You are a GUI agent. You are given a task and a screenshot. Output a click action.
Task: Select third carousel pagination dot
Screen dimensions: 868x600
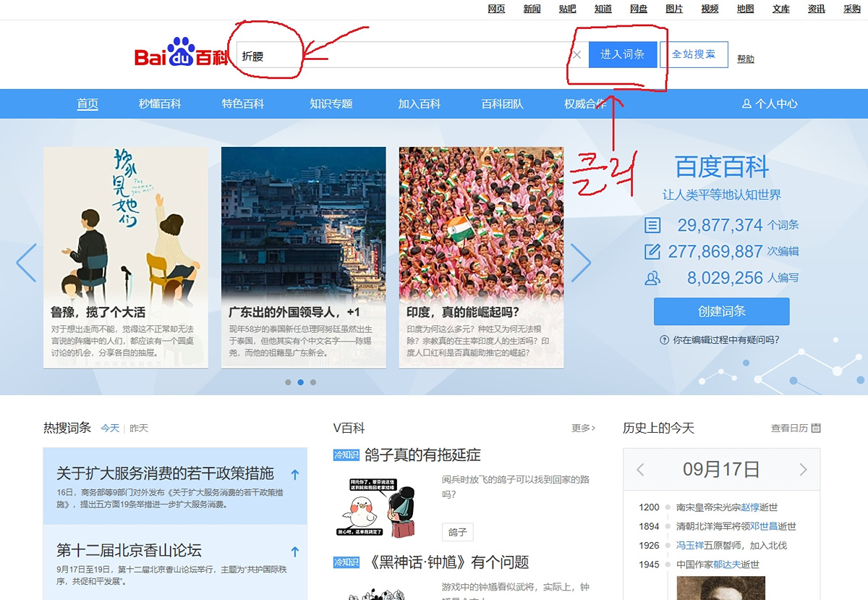pyautogui.click(x=312, y=382)
